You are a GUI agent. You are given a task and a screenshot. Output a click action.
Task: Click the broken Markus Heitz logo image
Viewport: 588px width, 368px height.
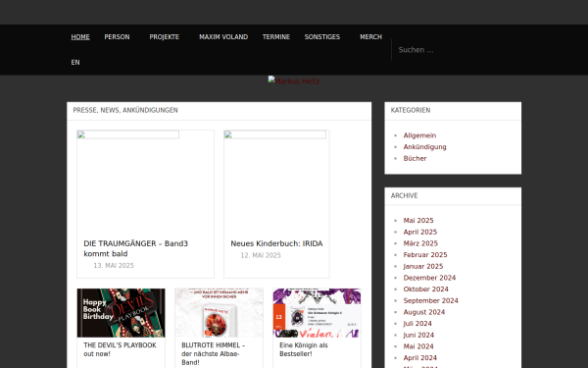(x=294, y=80)
